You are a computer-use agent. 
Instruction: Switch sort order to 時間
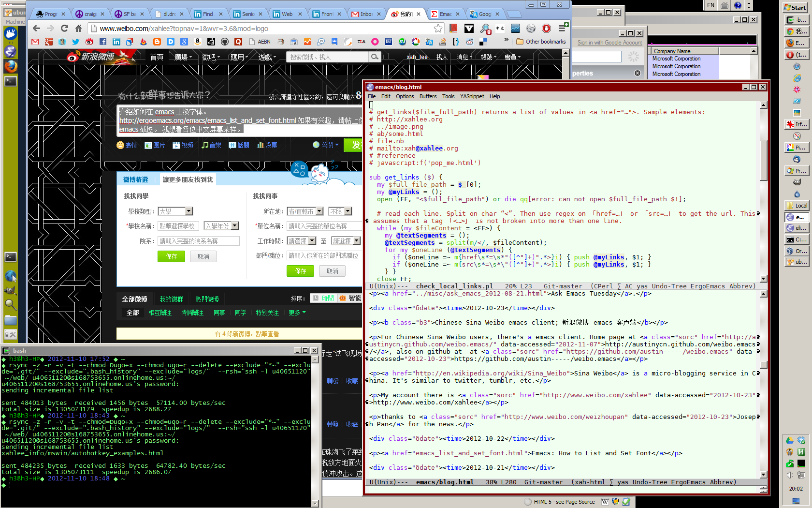323,298
